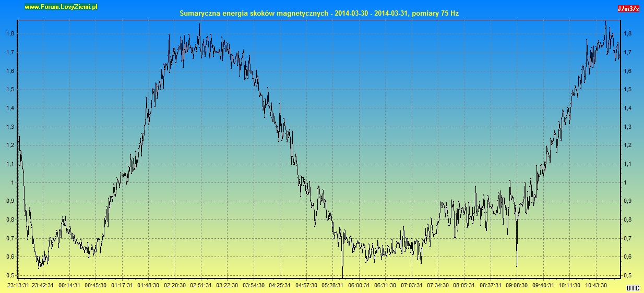Select the 02:20:30 time label
The height and width of the screenshot is (293, 644).
175,285
